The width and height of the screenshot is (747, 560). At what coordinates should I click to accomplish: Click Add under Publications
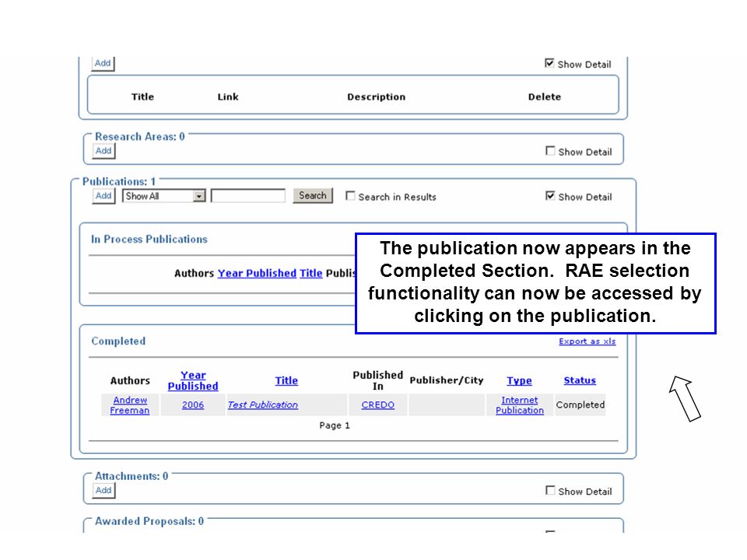[103, 196]
